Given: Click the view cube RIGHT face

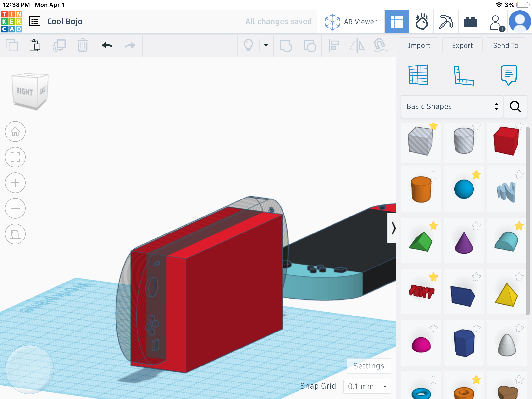Looking at the screenshot, I should tap(25, 92).
